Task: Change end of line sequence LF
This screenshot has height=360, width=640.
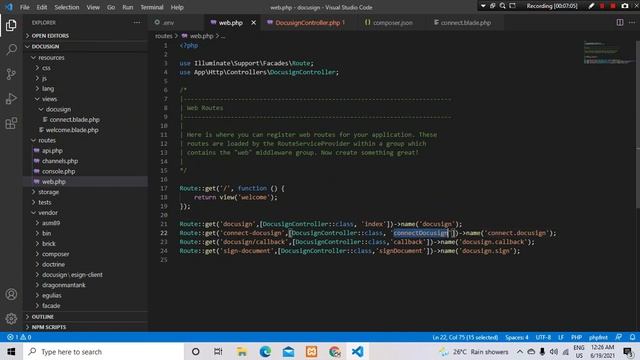Action: [x=561, y=337]
